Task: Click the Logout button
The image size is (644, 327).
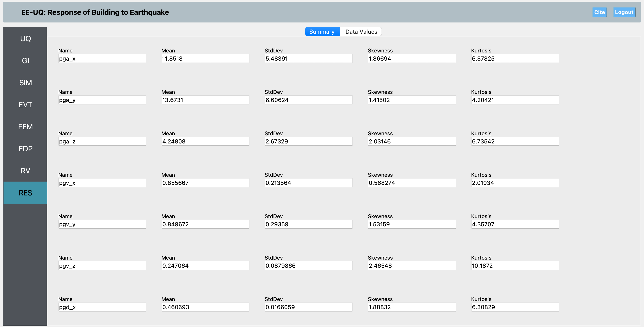Action: pos(624,12)
